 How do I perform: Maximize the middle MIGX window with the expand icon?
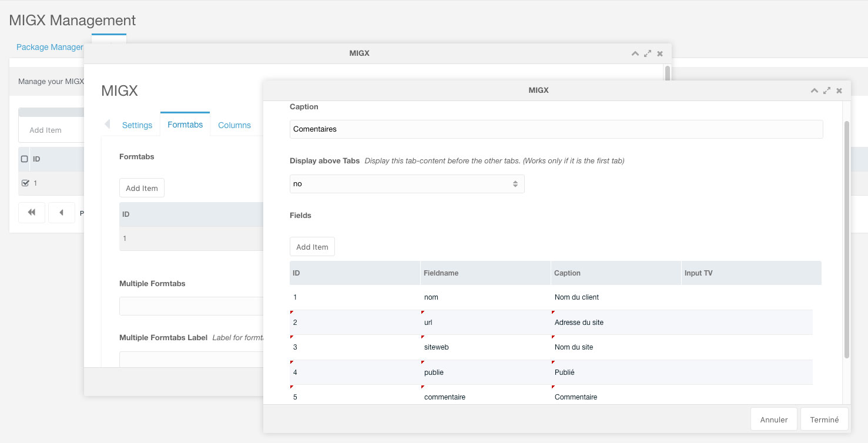(648, 53)
